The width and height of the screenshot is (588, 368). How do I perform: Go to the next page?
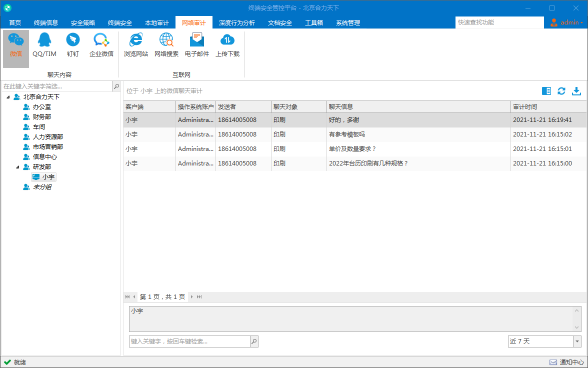click(191, 296)
